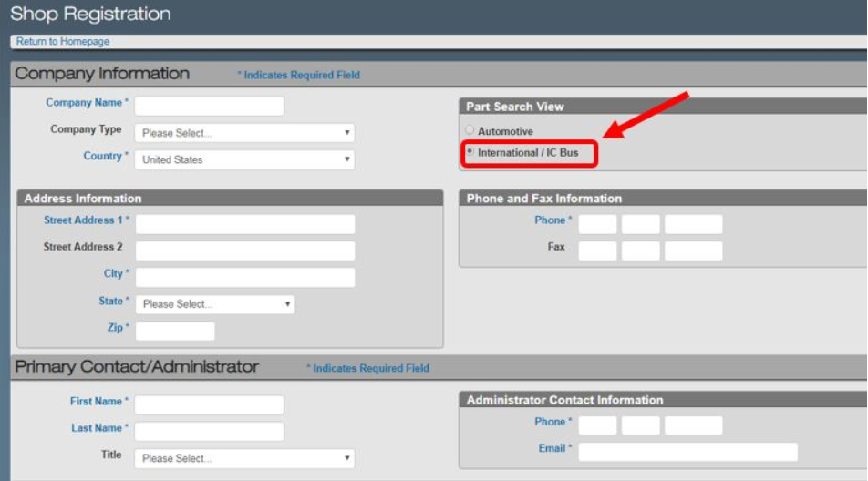Focus the First Name field
Screen dimensions: 868x481
pyautogui.click(x=210, y=404)
